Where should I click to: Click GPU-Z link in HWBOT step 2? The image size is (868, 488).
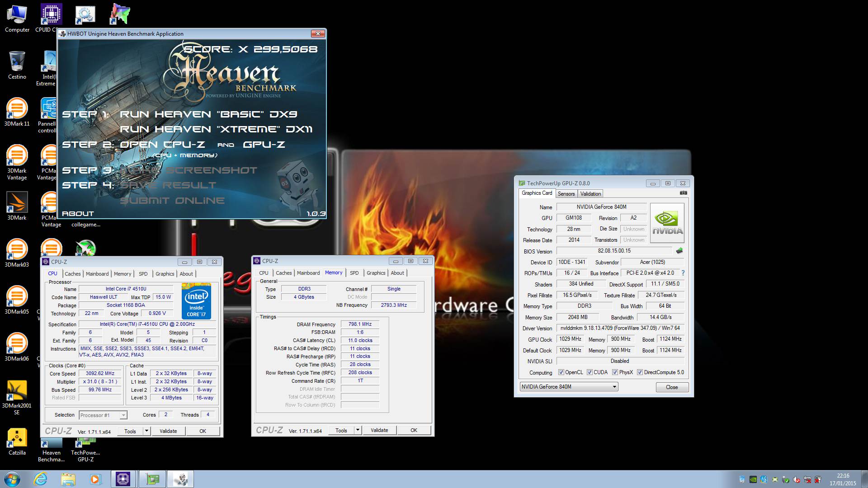[264, 145]
